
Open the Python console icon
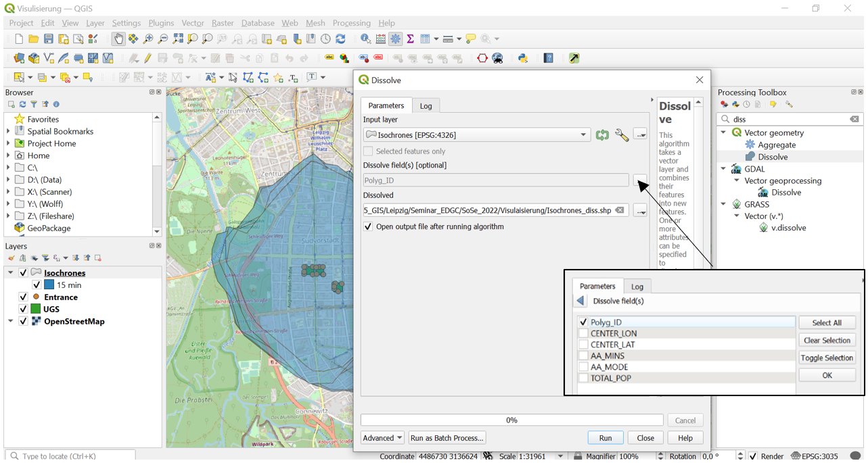(x=523, y=58)
